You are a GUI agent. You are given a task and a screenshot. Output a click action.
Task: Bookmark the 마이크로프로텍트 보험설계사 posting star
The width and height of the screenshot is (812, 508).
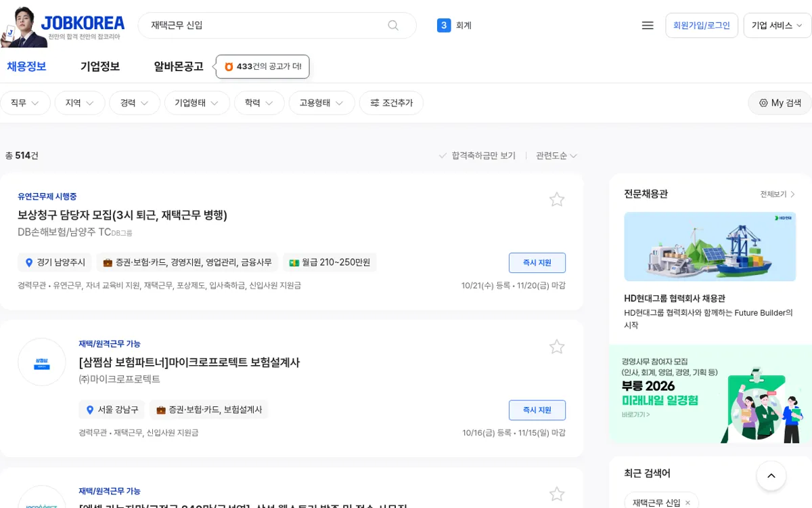point(557,347)
